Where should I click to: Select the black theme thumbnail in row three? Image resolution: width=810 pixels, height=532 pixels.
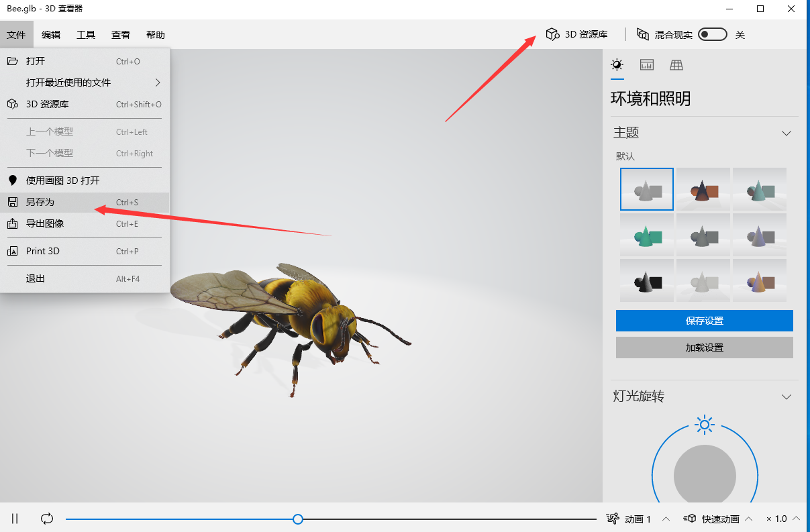click(647, 280)
